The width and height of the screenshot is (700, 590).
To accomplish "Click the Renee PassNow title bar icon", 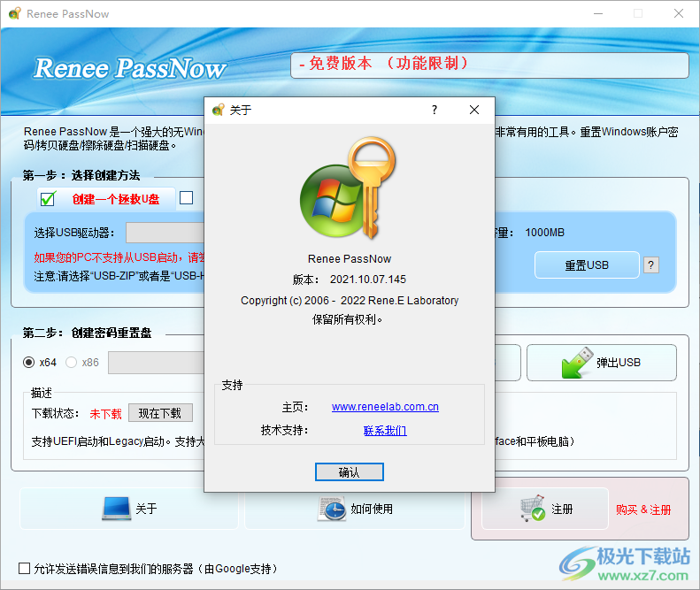I will click(x=15, y=13).
